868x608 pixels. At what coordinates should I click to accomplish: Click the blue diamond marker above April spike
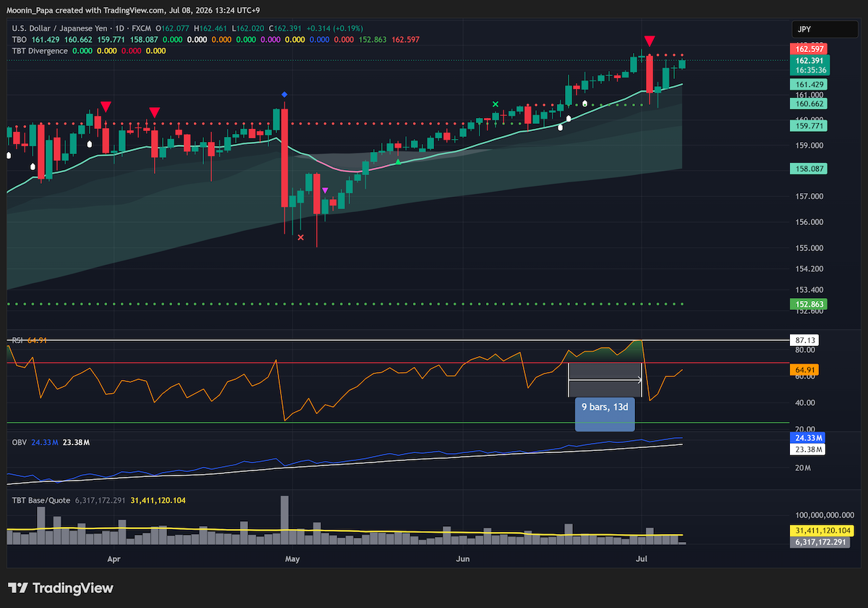click(284, 95)
